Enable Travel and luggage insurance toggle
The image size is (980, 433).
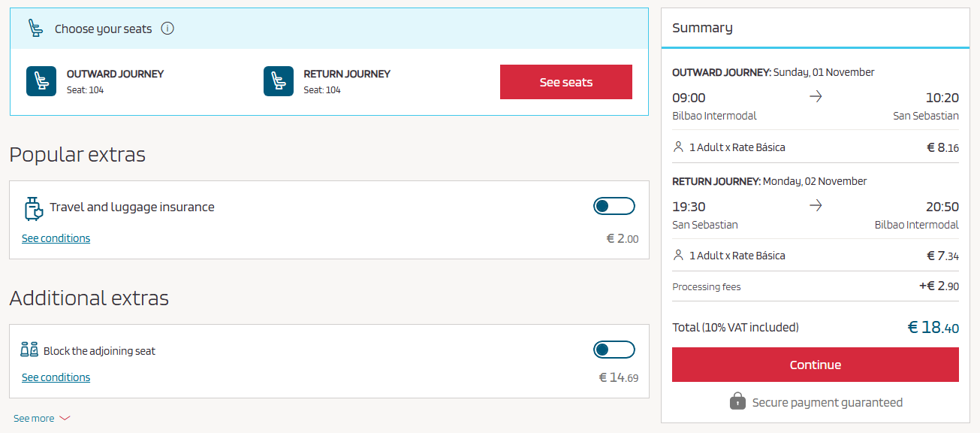point(614,206)
